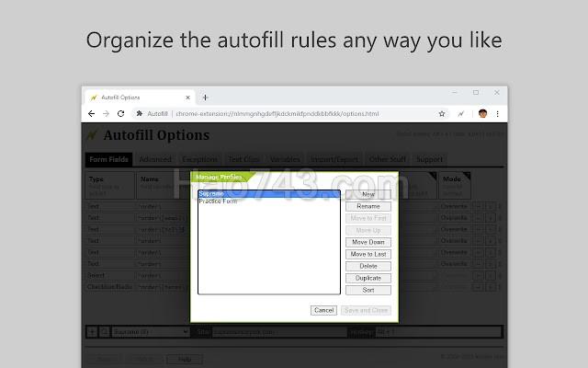The image size is (588, 368).
Task: Click the extension puzzle icon in address bar
Action: click(140, 113)
